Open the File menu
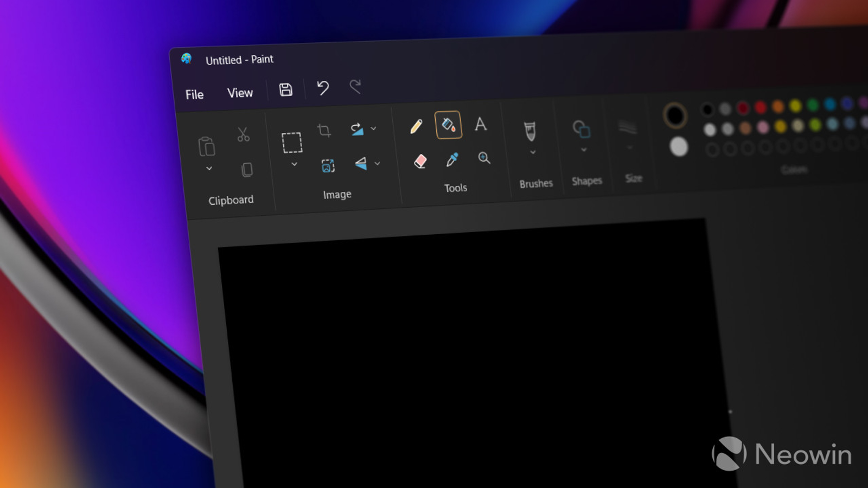This screenshot has height=488, width=868. click(194, 94)
